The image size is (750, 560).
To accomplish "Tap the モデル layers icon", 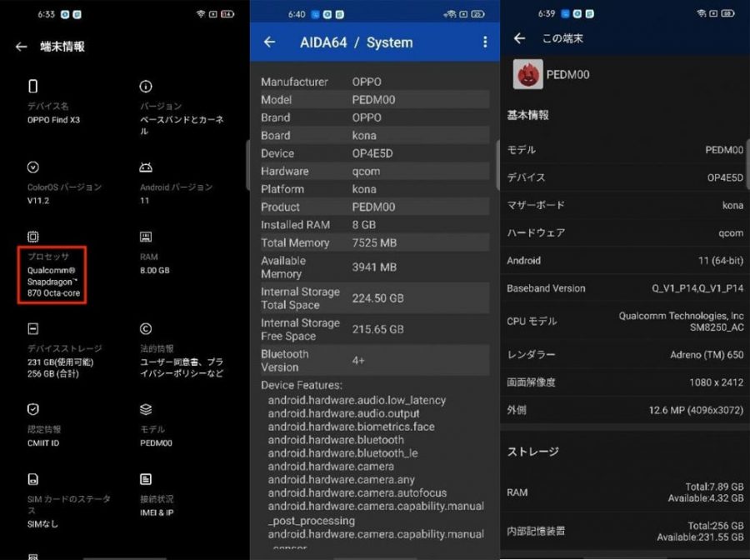I will (146, 409).
